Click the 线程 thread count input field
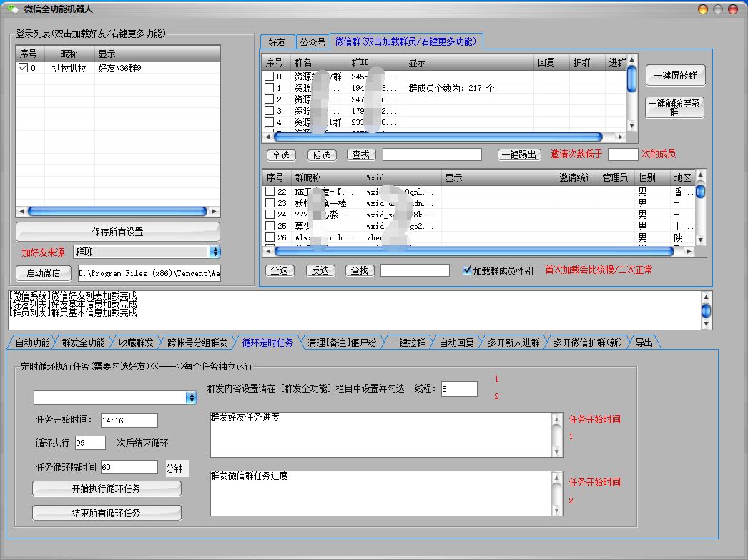Viewport: 748px width, 560px height. click(x=459, y=389)
